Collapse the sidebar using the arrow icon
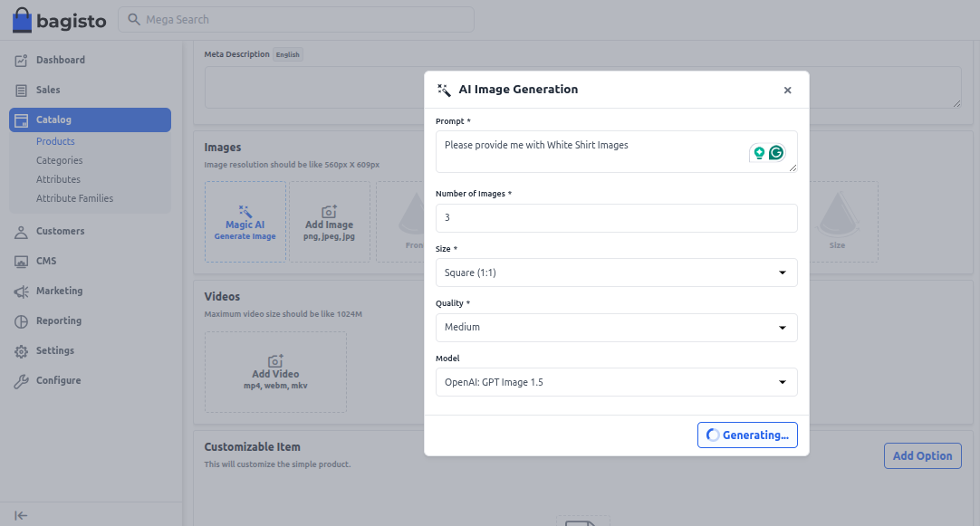The height and width of the screenshot is (526, 980). 21,515
